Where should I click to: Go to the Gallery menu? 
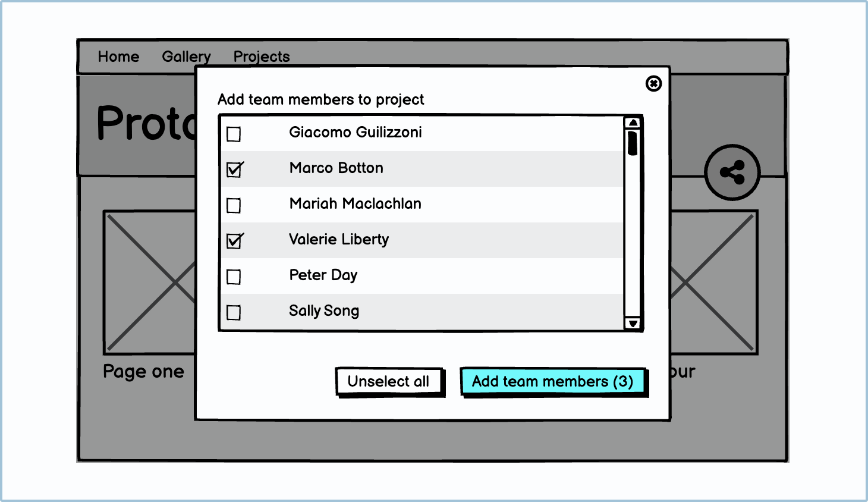186,57
